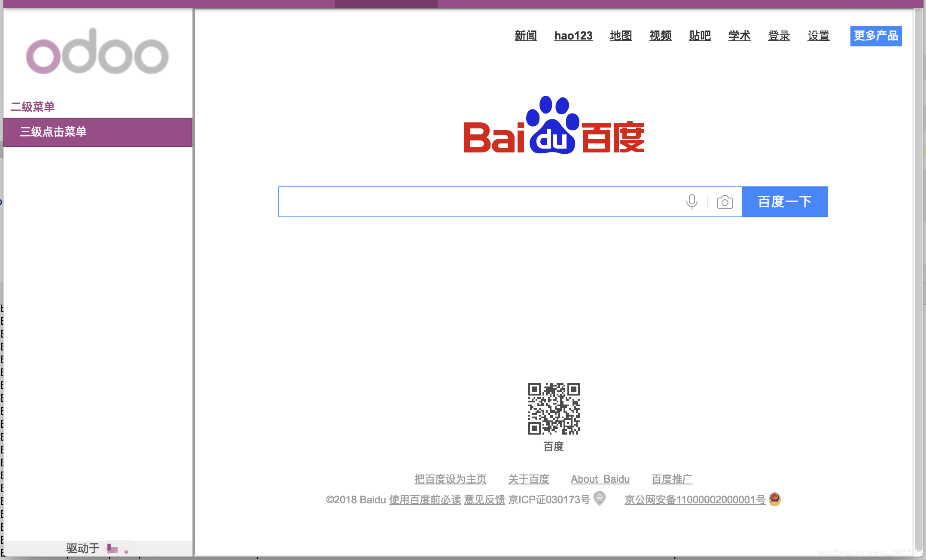Click the ICP certificate shield icon
The height and width of the screenshot is (560, 926).
coord(600,499)
